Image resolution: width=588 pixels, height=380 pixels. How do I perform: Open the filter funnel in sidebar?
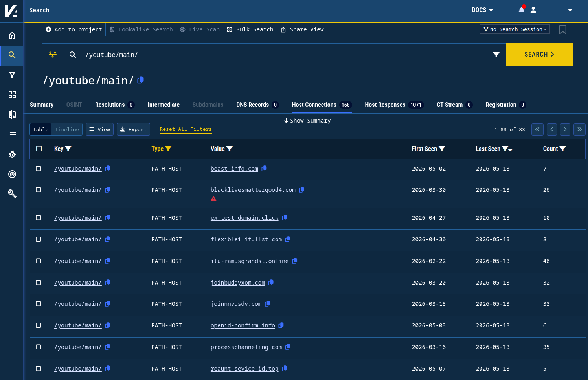(12, 75)
